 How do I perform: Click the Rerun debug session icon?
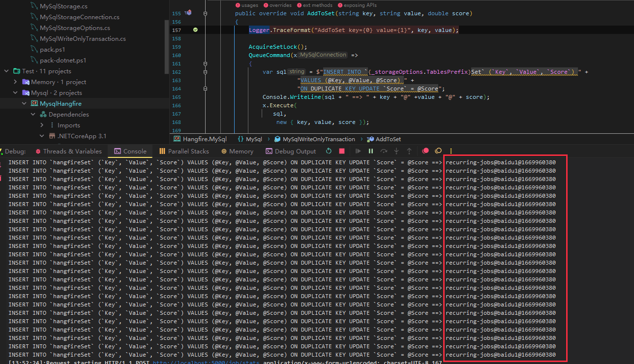329,151
